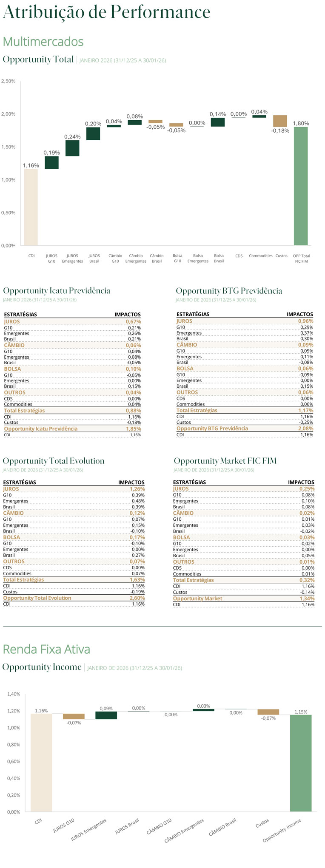Click the 'Opportunity Market FIC FIM' heading
Image resolution: width=325 pixels, height=868 pixels.
pyautogui.click(x=225, y=461)
